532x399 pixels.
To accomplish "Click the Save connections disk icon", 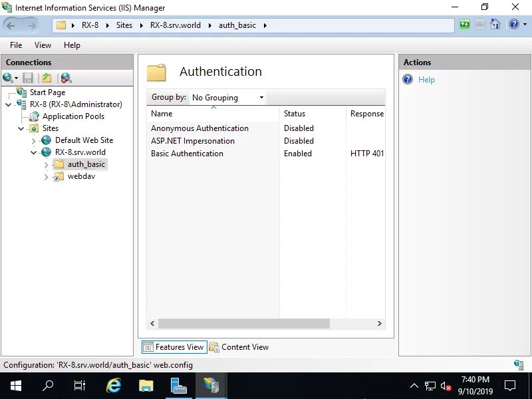I will pos(28,78).
